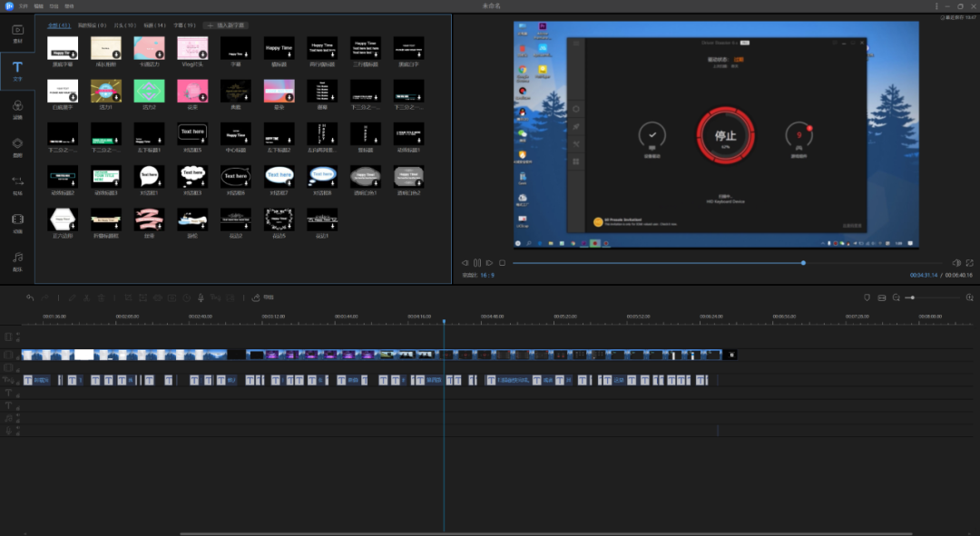Viewport: 980px width, 536px height.
Task: Open the 编辑 menu
Action: (x=38, y=5)
